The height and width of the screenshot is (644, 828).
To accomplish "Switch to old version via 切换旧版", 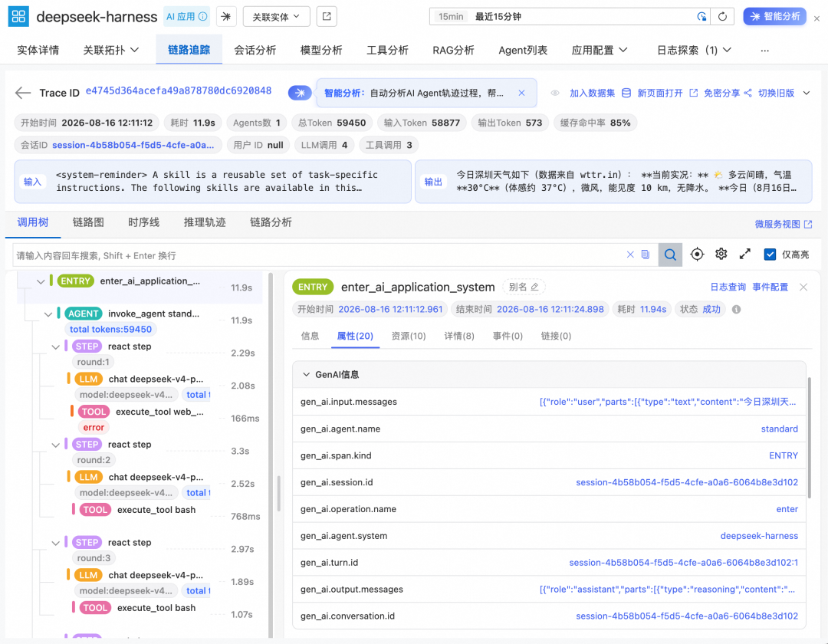I will pos(776,93).
